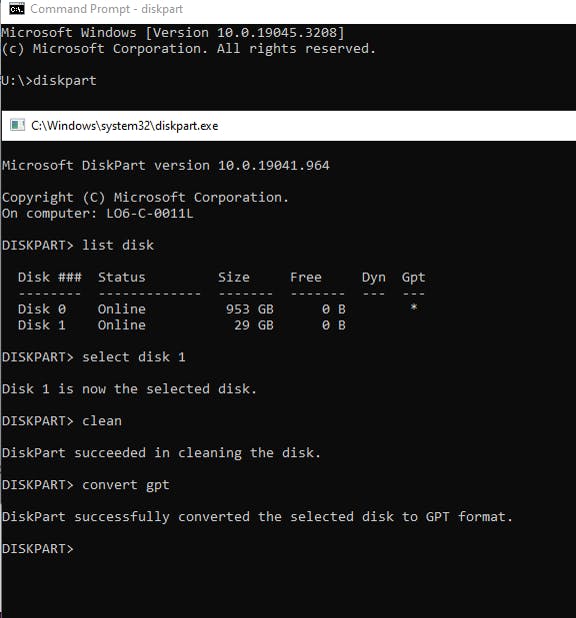Click the "Command Prompt - diskpart" title text
The width and height of the screenshot is (576, 618).
[x=106, y=9]
